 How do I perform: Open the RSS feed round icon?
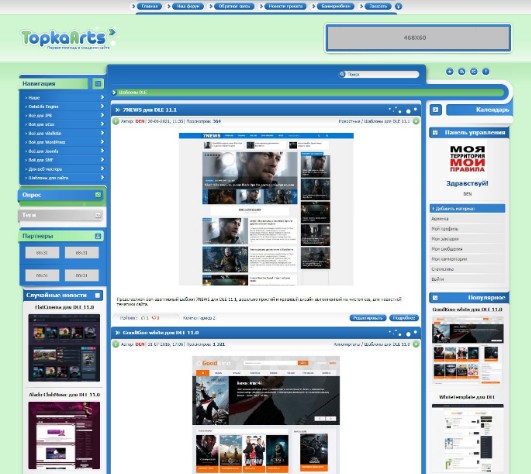(x=462, y=71)
